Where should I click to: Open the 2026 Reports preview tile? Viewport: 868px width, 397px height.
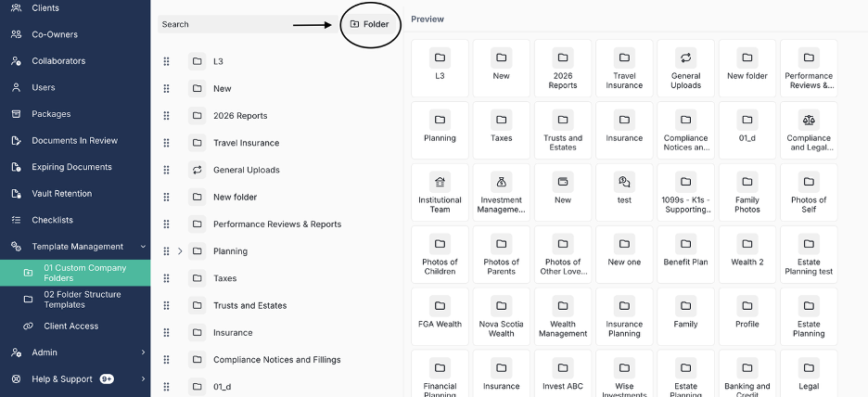(563, 68)
